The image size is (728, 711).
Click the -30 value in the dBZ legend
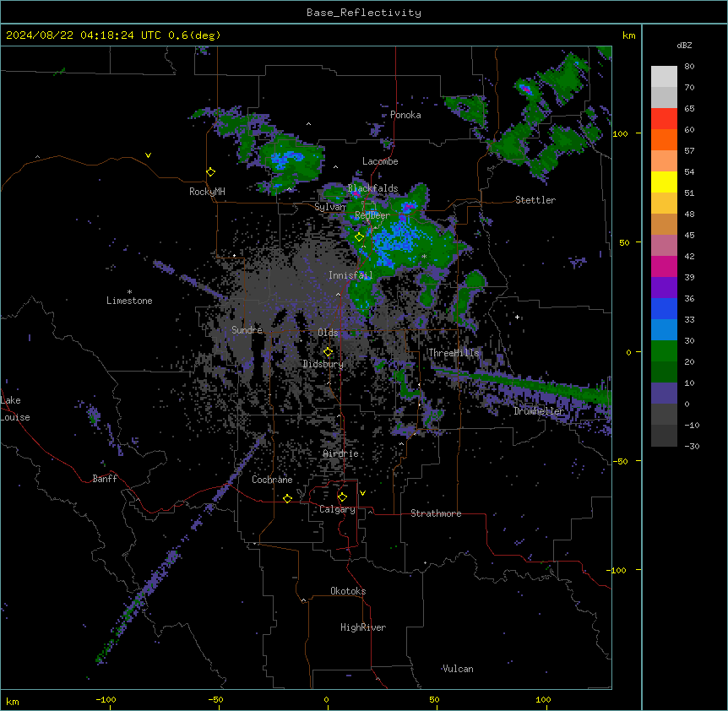click(x=692, y=446)
